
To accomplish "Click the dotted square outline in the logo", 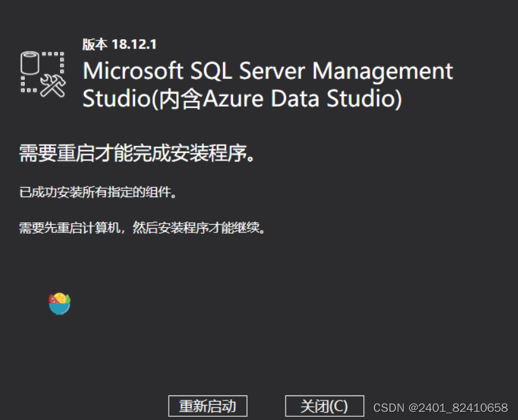I will point(42,71).
